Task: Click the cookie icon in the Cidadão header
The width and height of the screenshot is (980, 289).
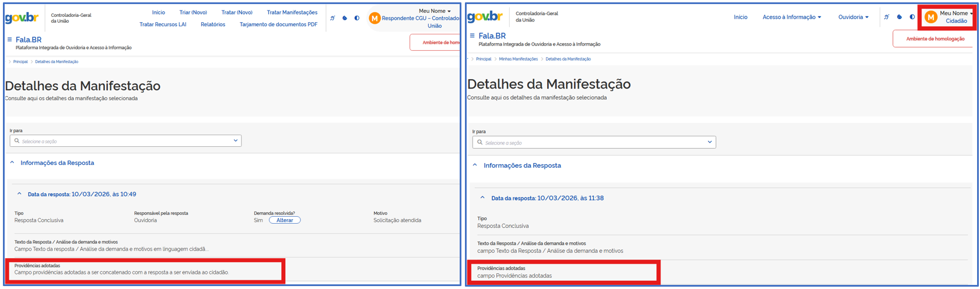Action: (x=900, y=17)
